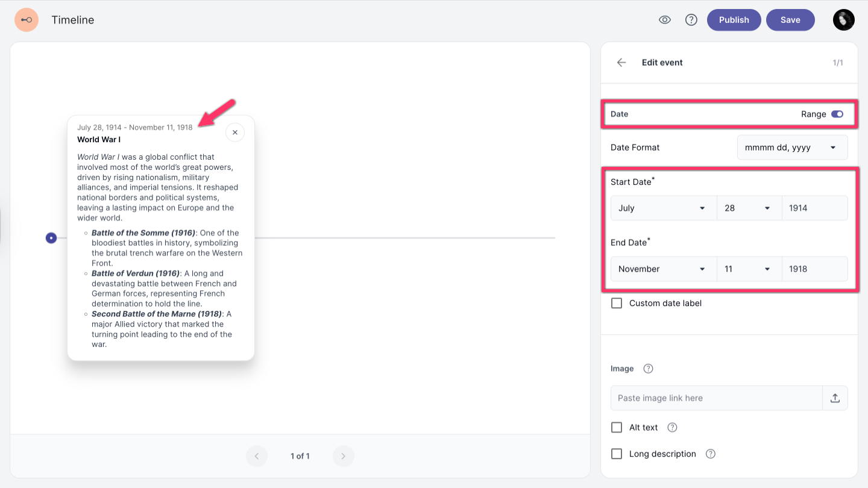Click the upload image icon
868x488 pixels.
tap(835, 398)
